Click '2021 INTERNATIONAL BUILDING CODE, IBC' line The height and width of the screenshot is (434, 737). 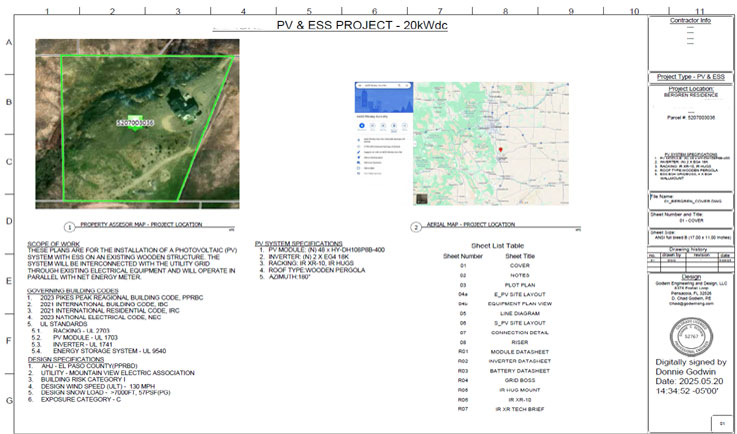coord(104,304)
